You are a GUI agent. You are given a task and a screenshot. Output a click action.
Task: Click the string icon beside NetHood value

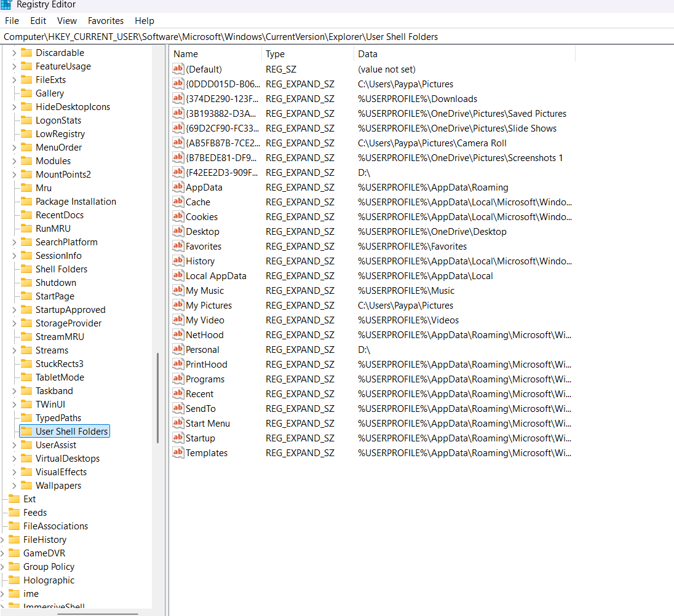(x=178, y=334)
